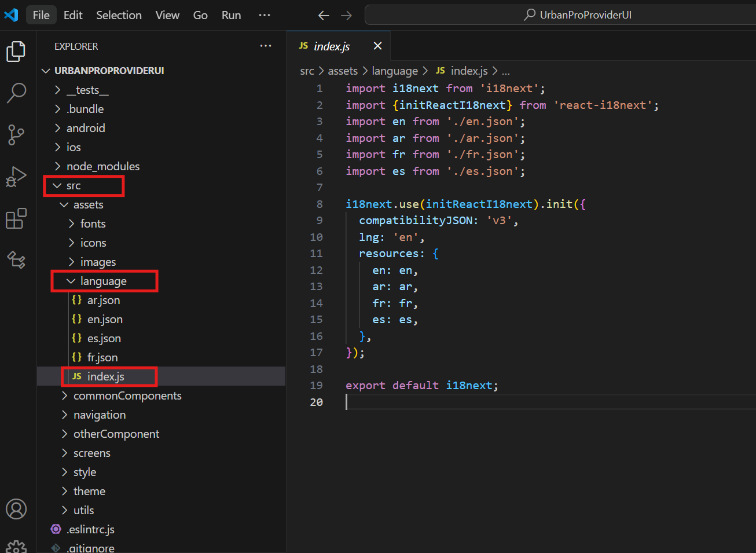This screenshot has width=756, height=553.
Task: Open the Selection menu
Action: [x=119, y=15]
